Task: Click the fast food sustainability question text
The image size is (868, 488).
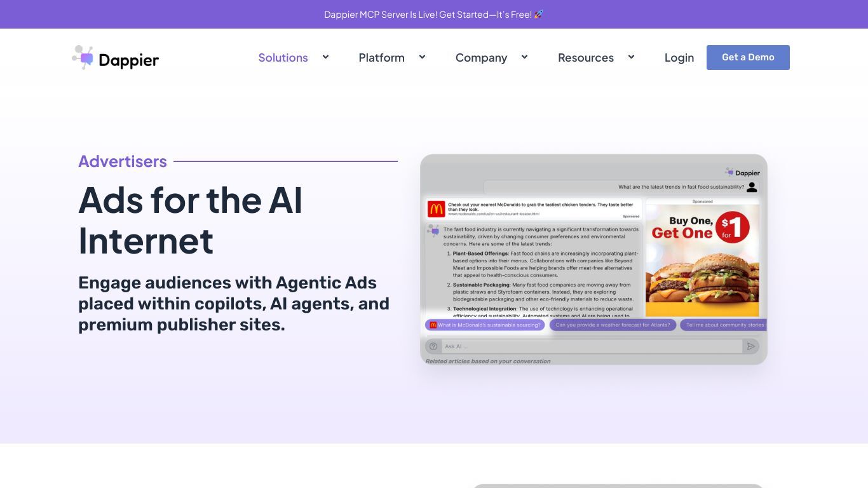Action: (x=681, y=187)
